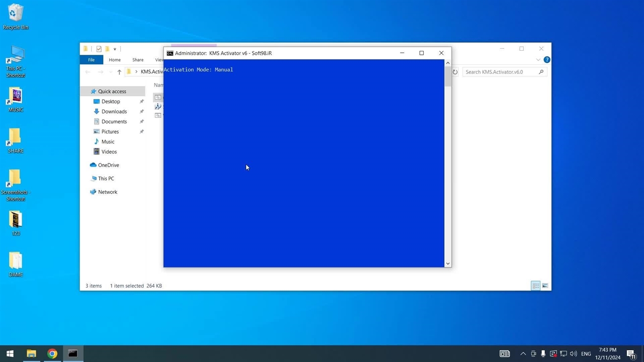Click the microphone icon in system tray
Viewport: 644px width, 362px height.
543,353
